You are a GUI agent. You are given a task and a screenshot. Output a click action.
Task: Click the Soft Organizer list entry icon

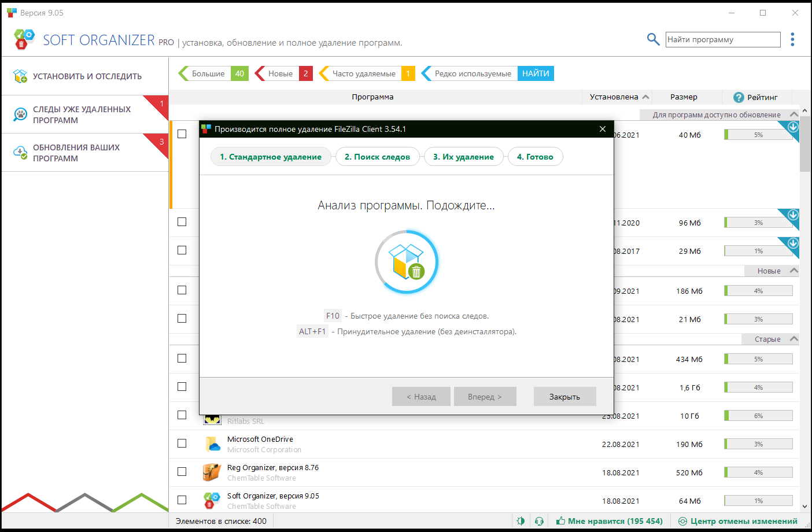click(x=212, y=501)
